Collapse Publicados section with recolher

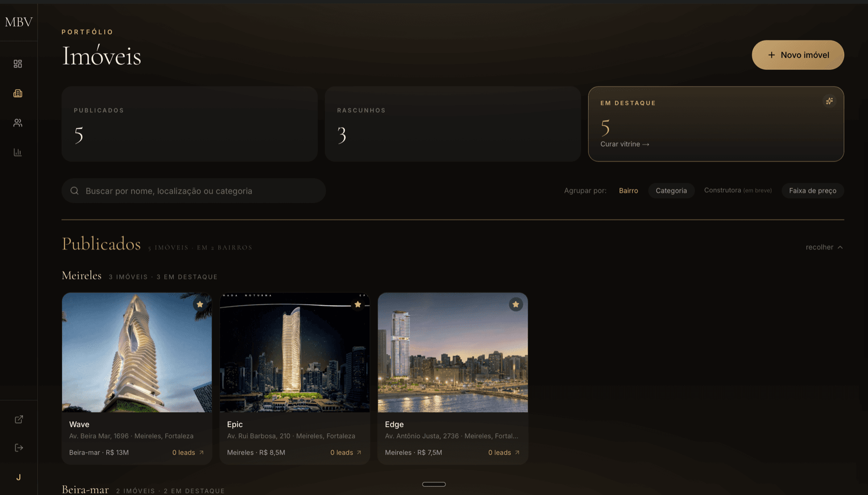(824, 247)
